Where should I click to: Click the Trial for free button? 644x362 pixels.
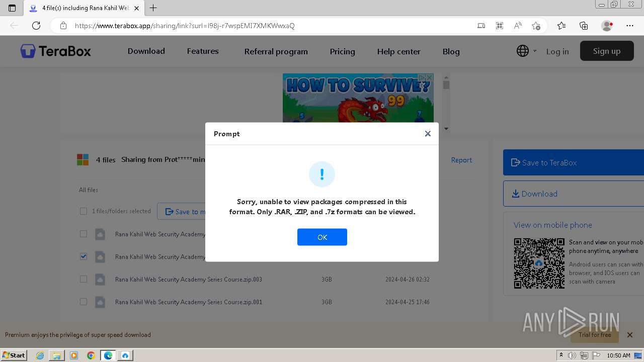(595, 335)
